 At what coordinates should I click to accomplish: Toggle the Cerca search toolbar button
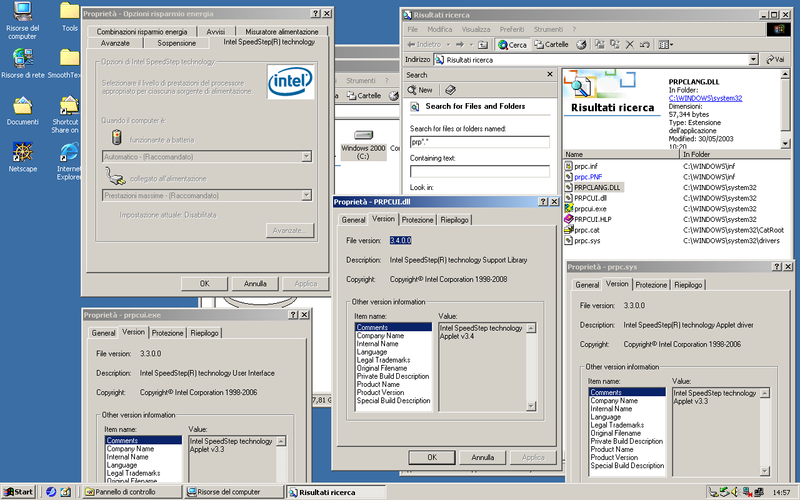coord(512,45)
